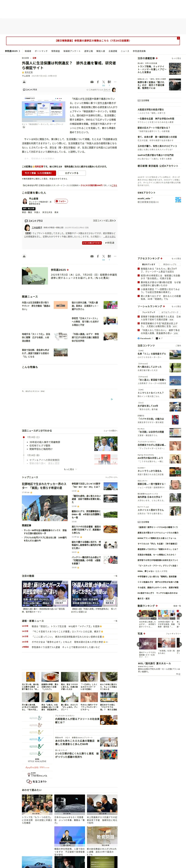Open more share options ellipsis at top
Screen dimensions: 186x868
coord(115,82)
